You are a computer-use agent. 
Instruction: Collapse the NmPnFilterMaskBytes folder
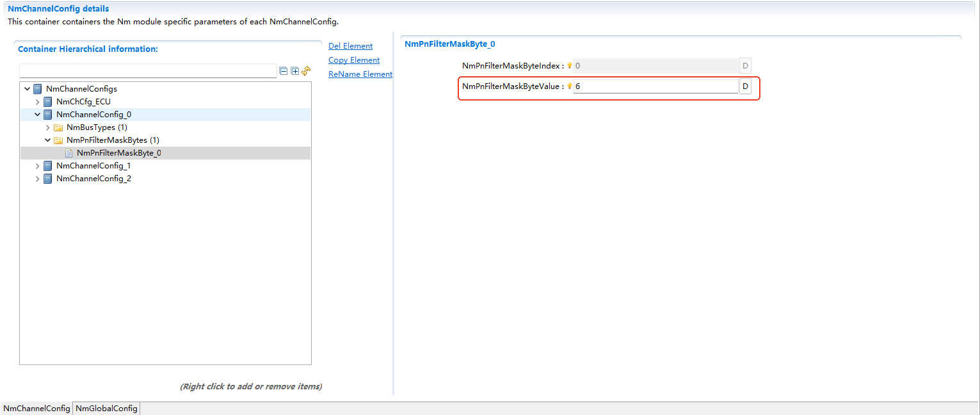coord(48,140)
